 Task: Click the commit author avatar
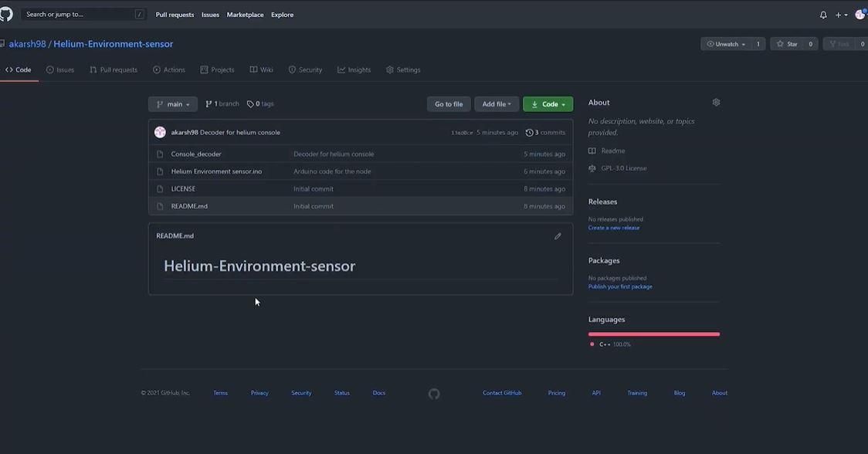tap(160, 132)
